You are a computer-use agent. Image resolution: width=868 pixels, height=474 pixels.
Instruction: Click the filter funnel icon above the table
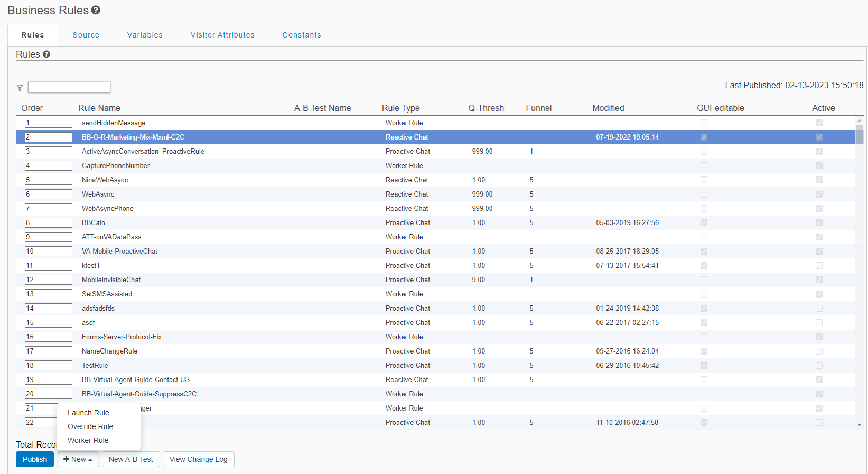[x=20, y=88]
